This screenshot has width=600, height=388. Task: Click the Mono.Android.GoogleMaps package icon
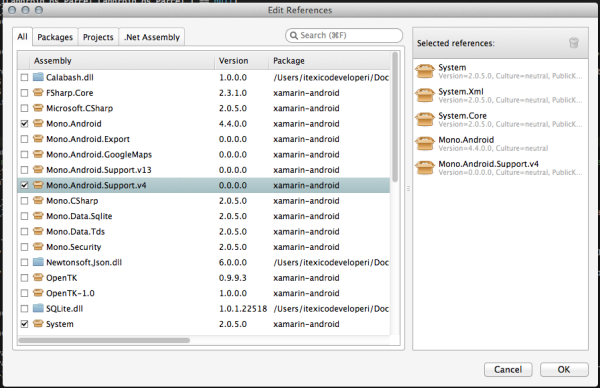(x=38, y=154)
